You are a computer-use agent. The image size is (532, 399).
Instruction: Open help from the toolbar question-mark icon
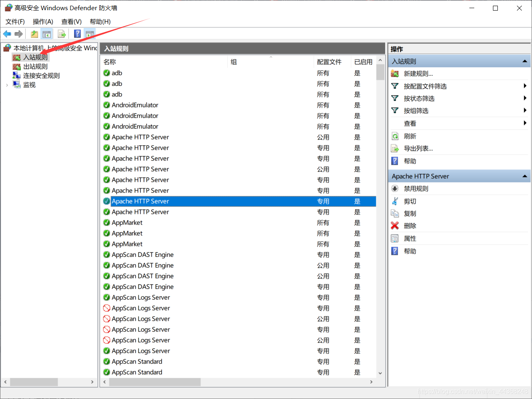pos(77,34)
